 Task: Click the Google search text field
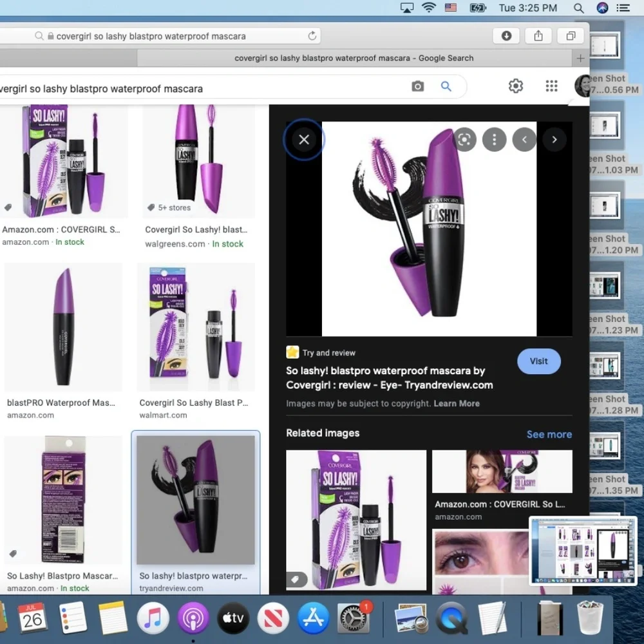(x=201, y=88)
